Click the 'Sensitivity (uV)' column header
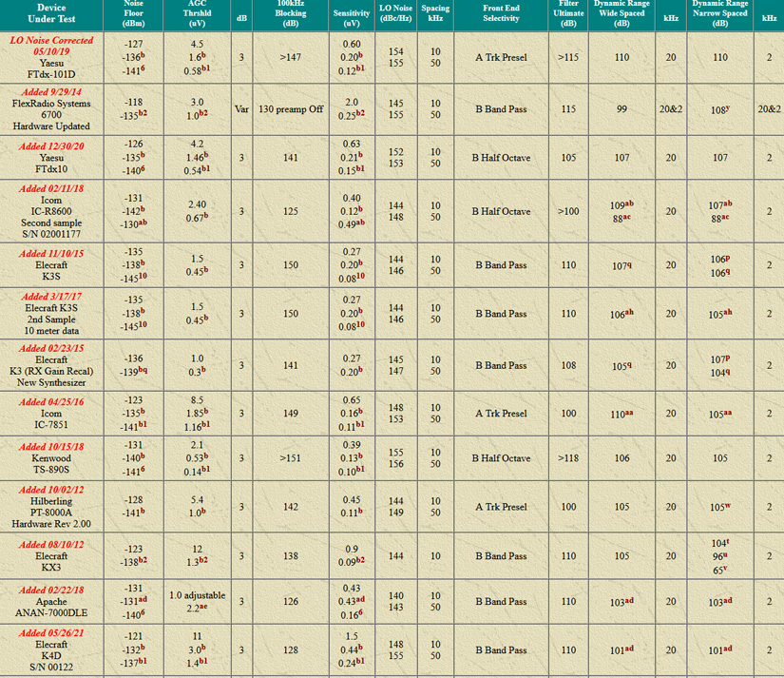 352,18
